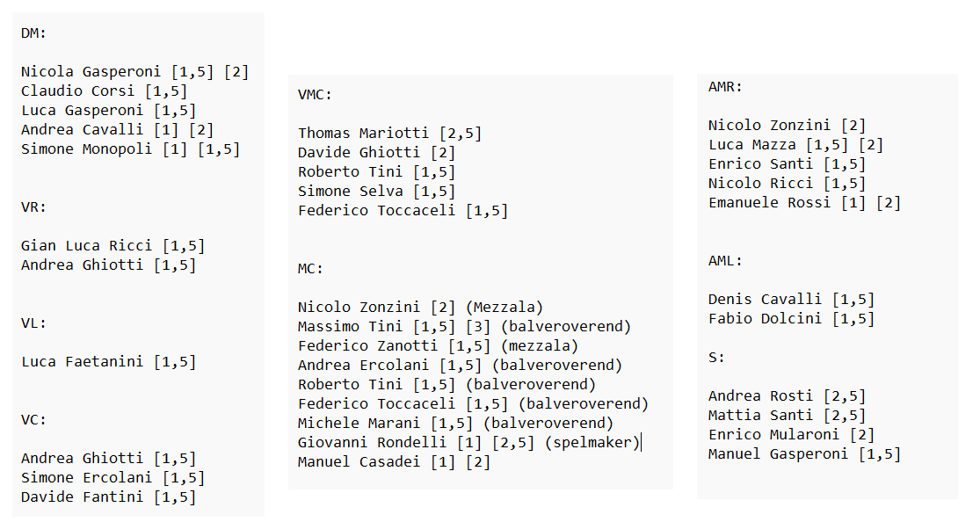Click the VR: heading
980x522 pixels.
pos(33,207)
